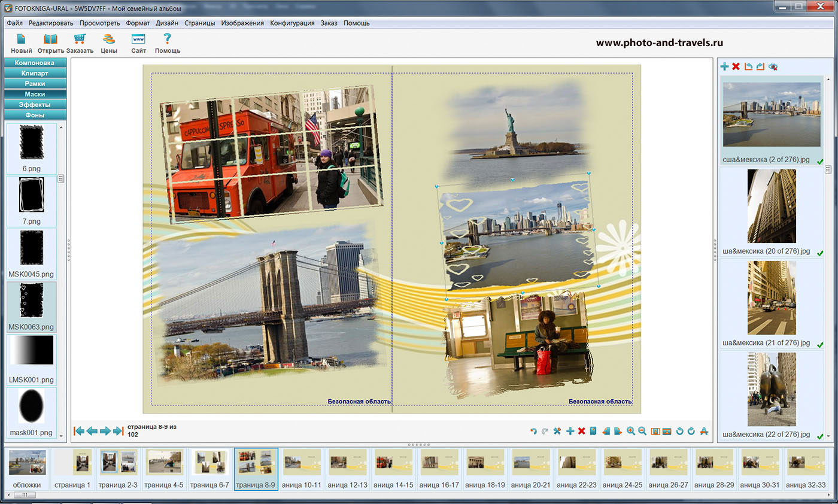Select the text tool letter A icon

(704, 431)
